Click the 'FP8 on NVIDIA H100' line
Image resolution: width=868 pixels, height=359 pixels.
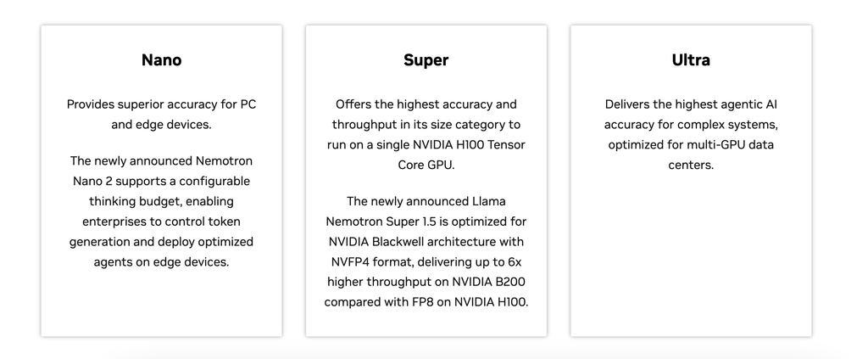[473, 302]
